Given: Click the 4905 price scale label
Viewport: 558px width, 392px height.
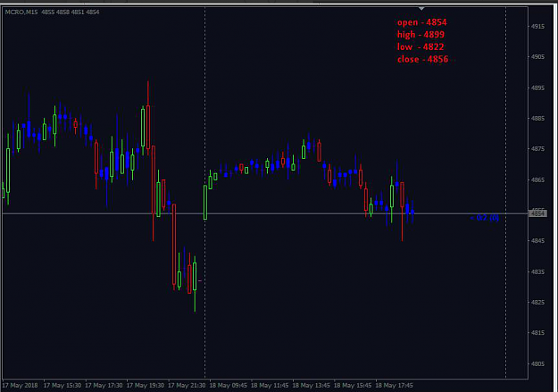Looking at the screenshot, I should click(537, 57).
